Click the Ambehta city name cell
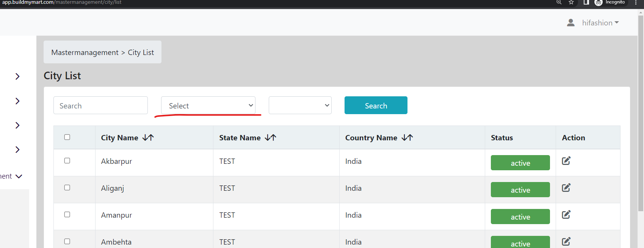Image resolution: width=644 pixels, height=248 pixels. (116, 242)
